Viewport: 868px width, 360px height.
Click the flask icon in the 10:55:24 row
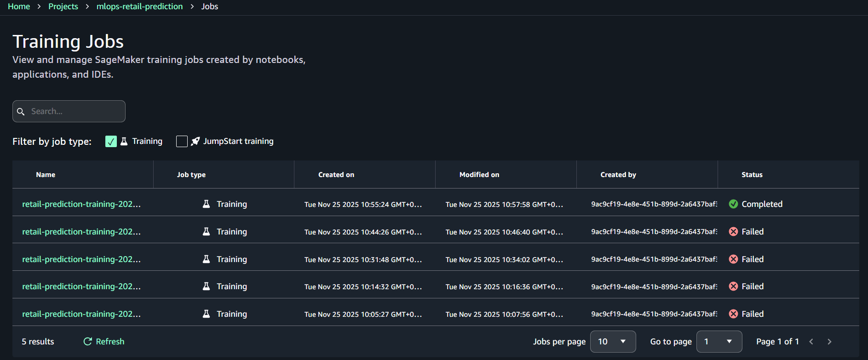pyautogui.click(x=206, y=204)
